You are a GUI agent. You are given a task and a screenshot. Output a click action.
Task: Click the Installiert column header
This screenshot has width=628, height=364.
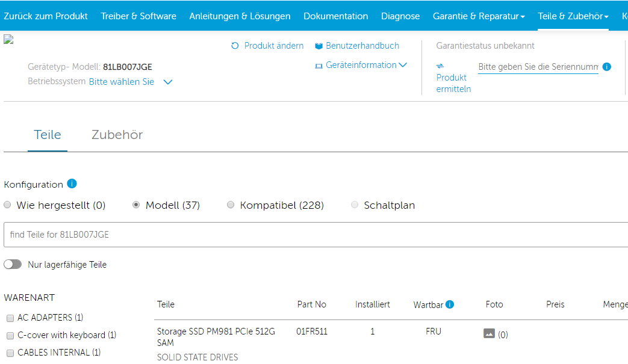point(373,304)
